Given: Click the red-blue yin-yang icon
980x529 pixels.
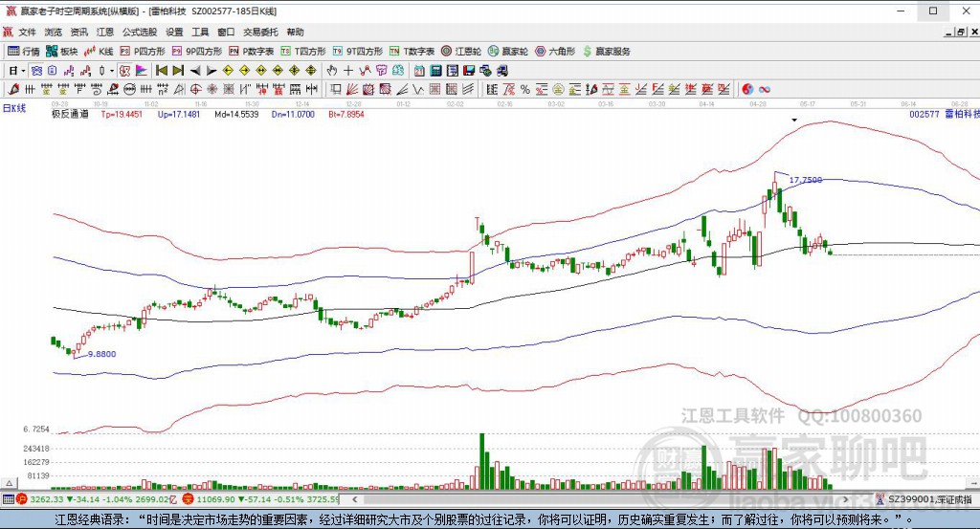Looking at the screenshot, I should tap(747, 89).
